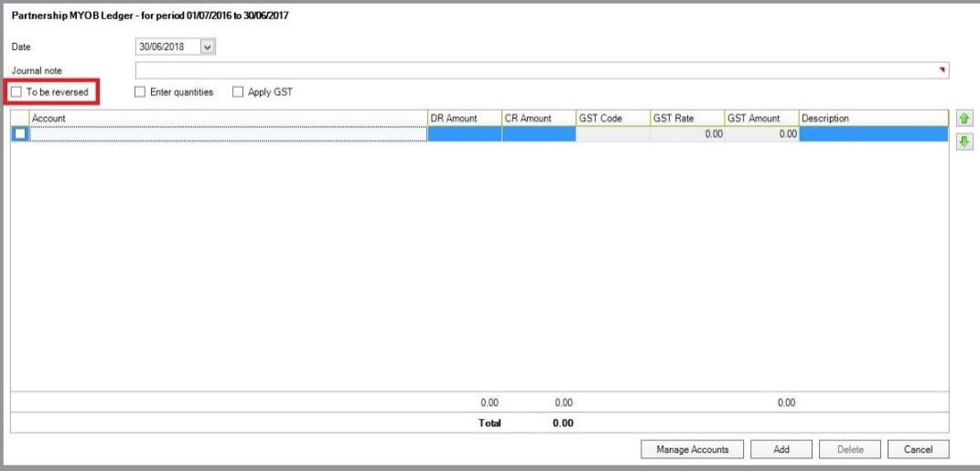Click the green move-row-down arrow icon
This screenshot has height=471, width=980.
[964, 142]
